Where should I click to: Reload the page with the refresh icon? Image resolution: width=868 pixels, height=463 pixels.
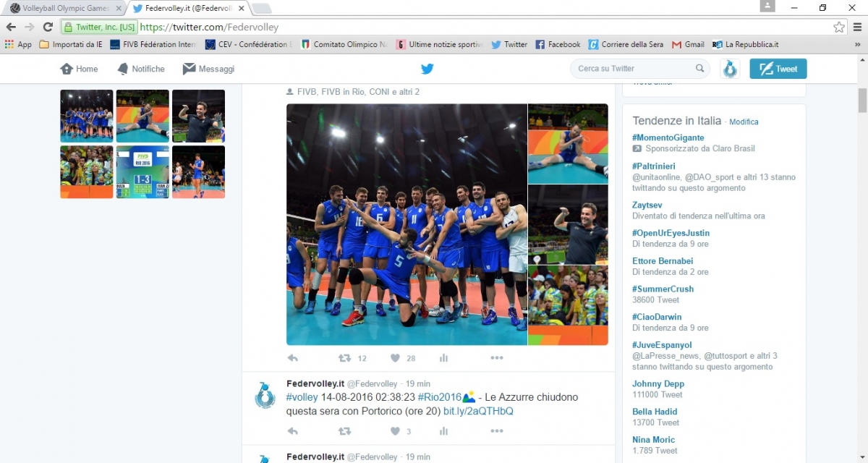[48, 27]
